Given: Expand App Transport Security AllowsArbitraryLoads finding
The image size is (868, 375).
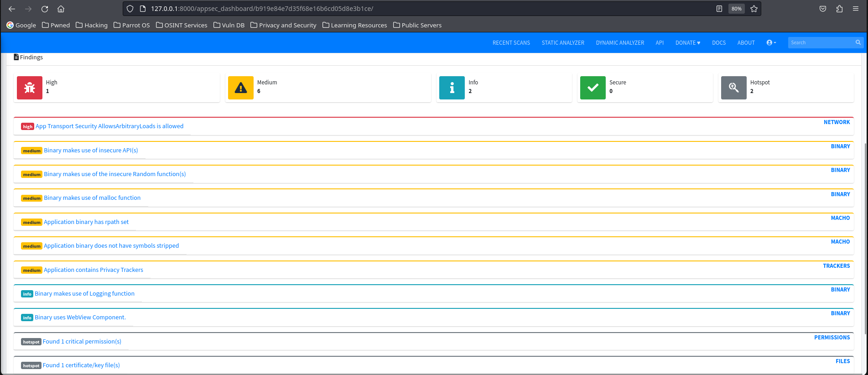Looking at the screenshot, I should click(109, 126).
